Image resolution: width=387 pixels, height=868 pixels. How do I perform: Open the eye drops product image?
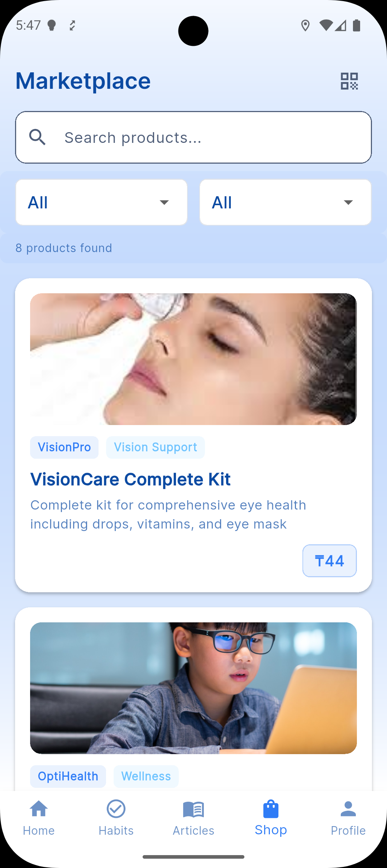tap(193, 359)
